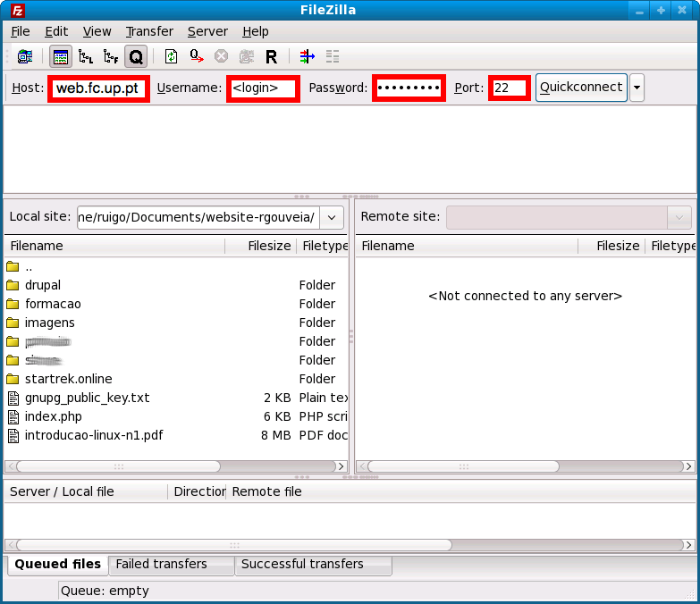
Task: Select the startrek.online folder
Action: pos(176,379)
